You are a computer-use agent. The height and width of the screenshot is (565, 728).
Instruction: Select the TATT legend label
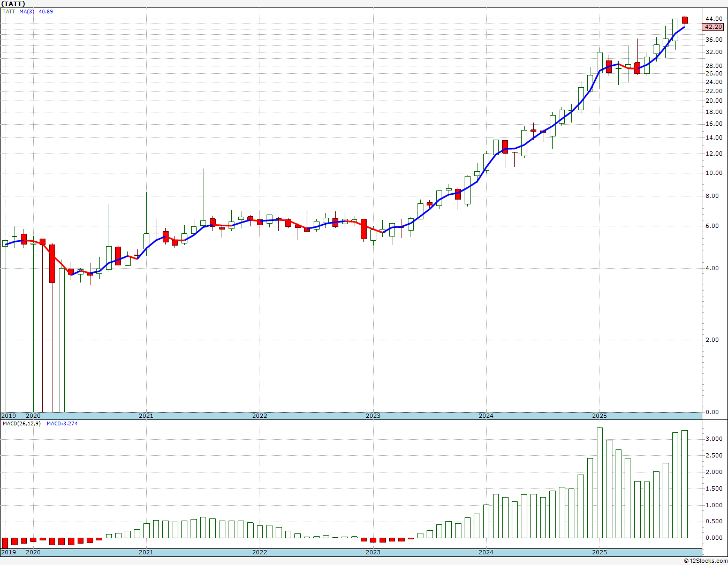(9, 11)
